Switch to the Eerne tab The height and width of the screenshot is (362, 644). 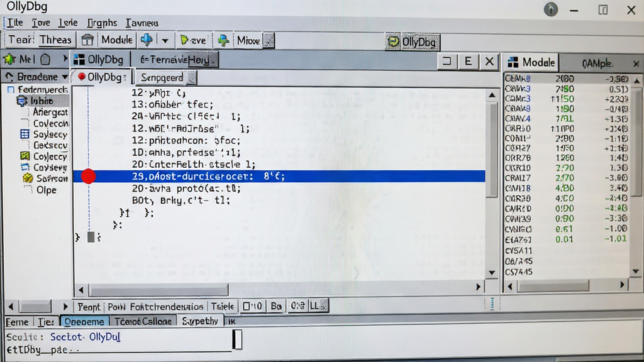[17, 322]
